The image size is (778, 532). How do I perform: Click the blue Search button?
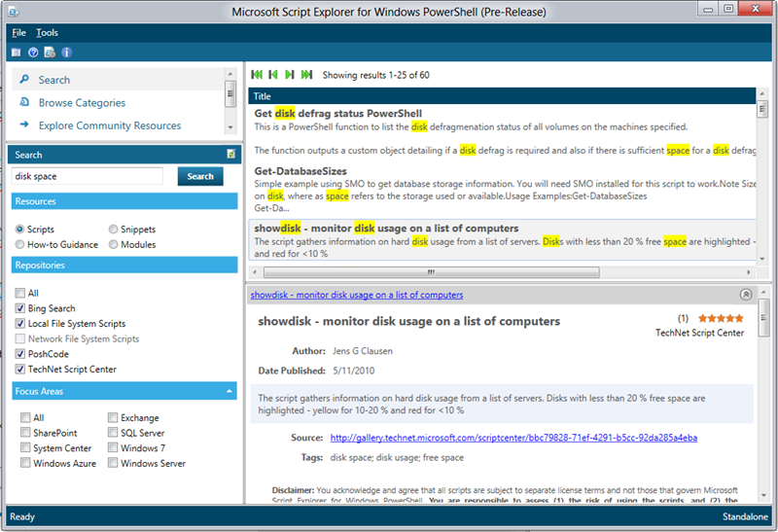pyautogui.click(x=200, y=176)
